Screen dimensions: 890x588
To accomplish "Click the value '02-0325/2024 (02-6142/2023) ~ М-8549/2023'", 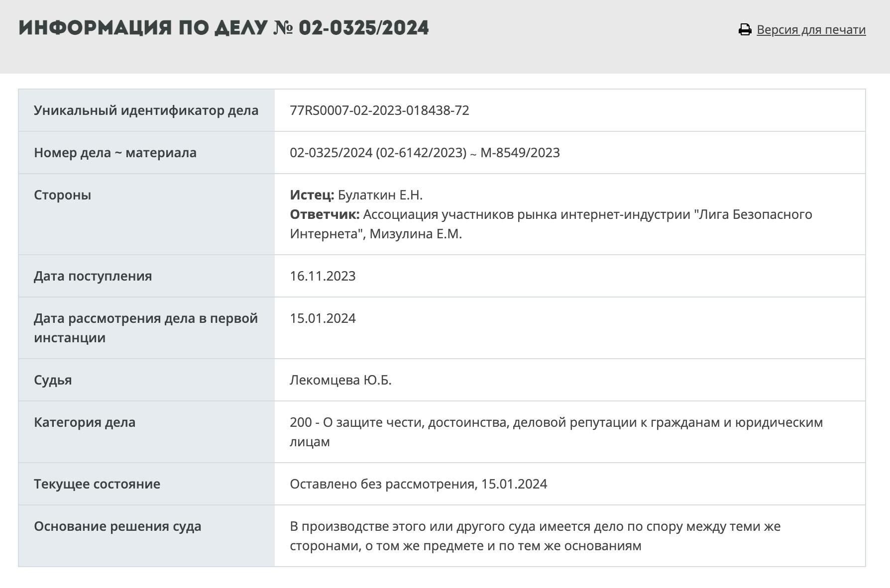I will pos(425,153).
